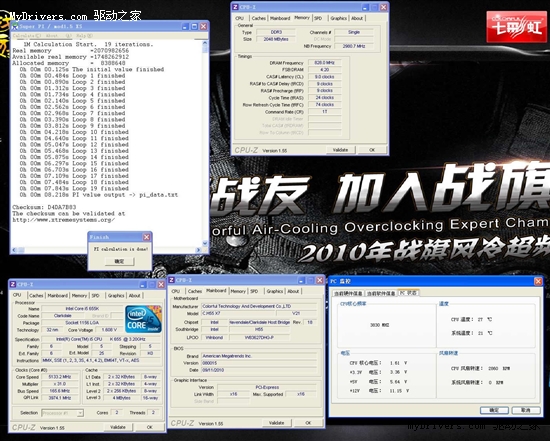Click the CPU-Z Mainboard window title icon
The width and height of the screenshot is (550, 441).
click(172, 280)
